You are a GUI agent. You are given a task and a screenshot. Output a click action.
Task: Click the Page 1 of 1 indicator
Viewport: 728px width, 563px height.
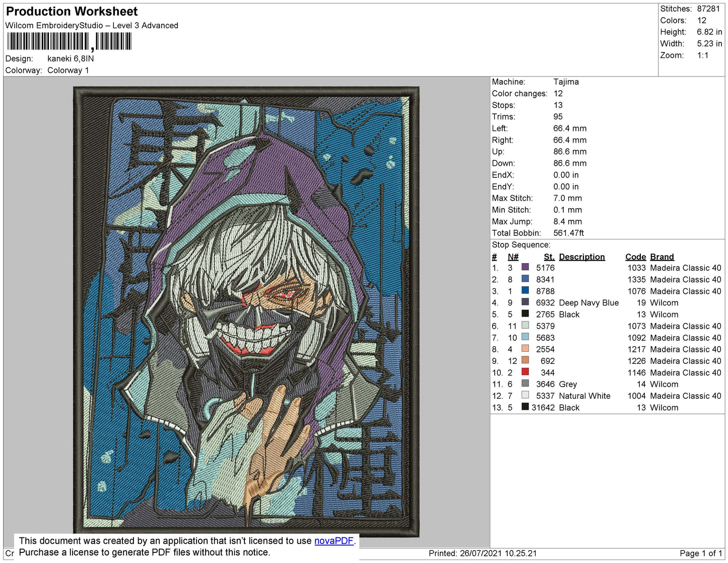[700, 553]
